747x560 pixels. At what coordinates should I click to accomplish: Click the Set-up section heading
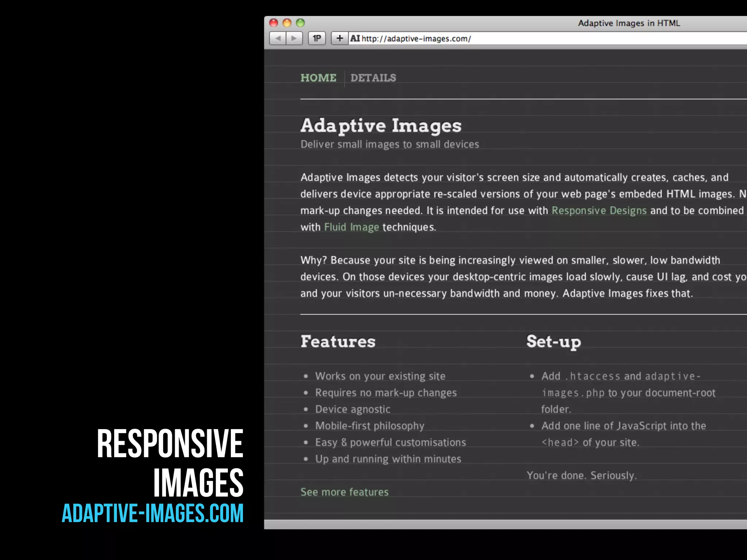point(554,342)
